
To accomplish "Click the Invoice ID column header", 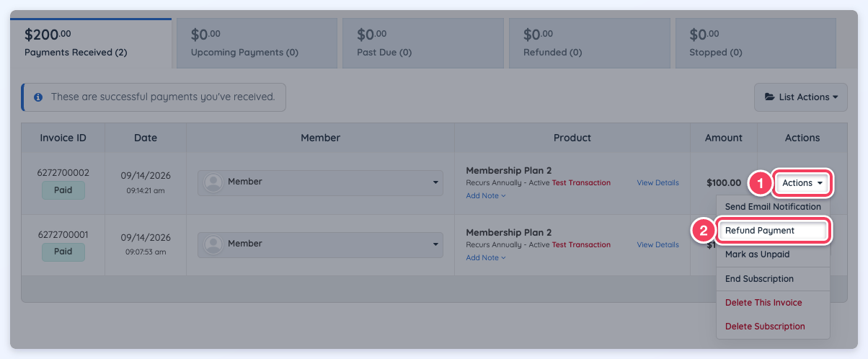I will [x=63, y=138].
